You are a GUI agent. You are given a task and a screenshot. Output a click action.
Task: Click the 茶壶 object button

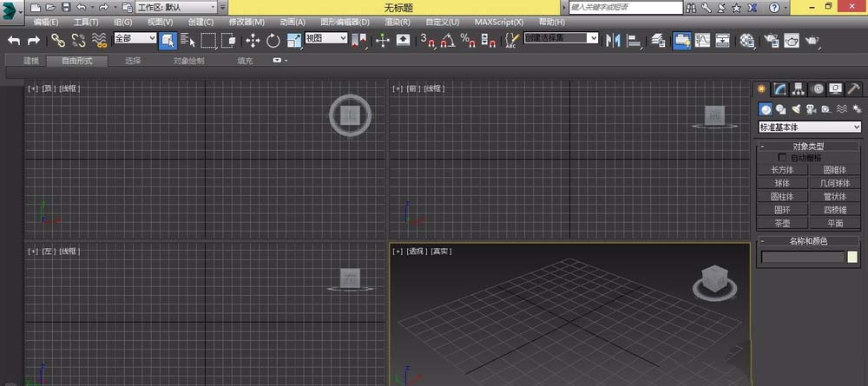[782, 223]
